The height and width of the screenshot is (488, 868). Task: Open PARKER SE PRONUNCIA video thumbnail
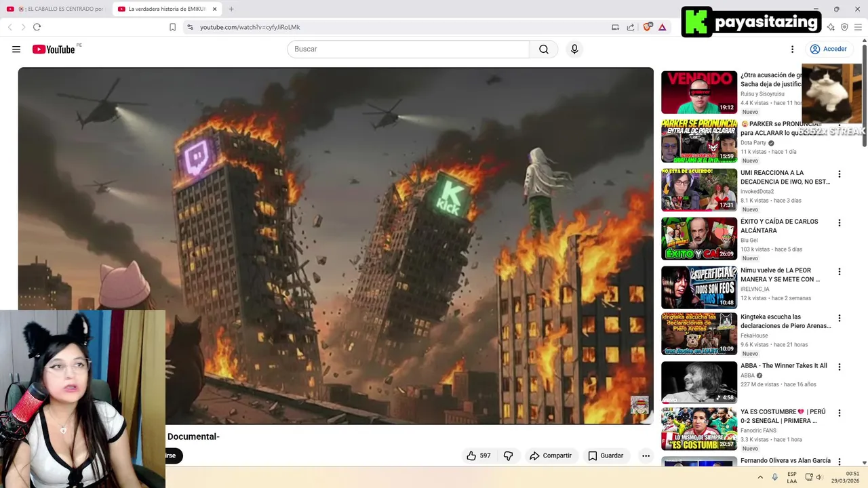coord(699,141)
